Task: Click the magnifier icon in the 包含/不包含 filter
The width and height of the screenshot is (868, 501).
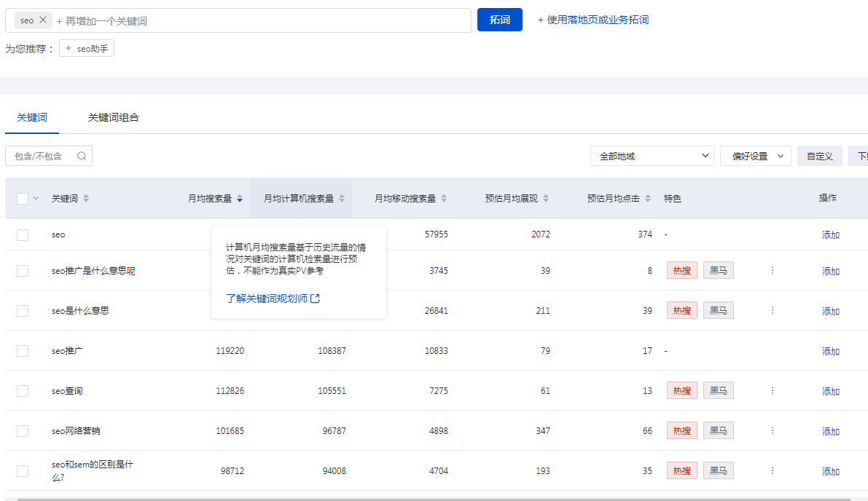Action: click(81, 156)
